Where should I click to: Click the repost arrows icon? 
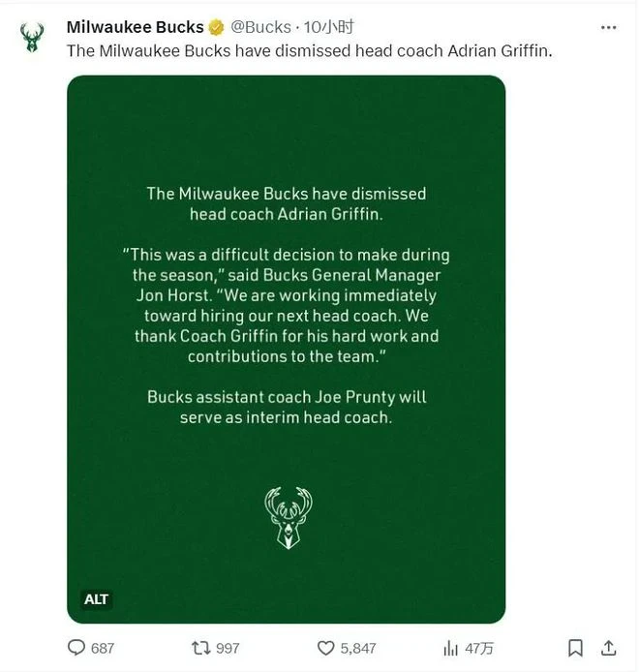tap(200, 648)
